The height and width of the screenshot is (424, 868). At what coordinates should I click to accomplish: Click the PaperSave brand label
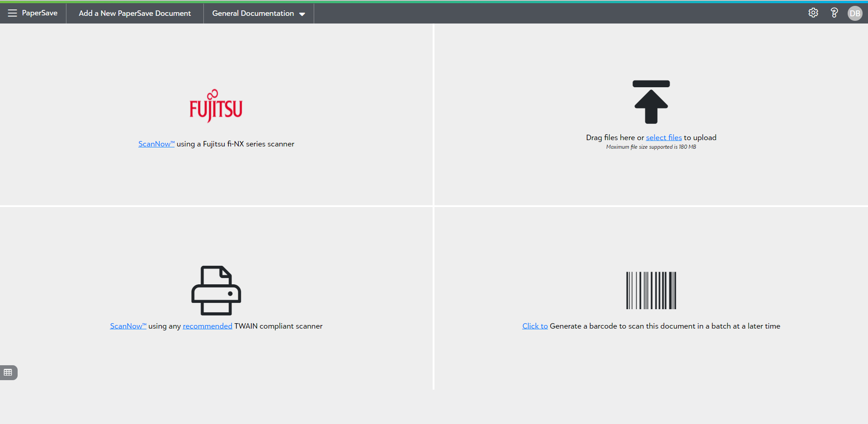[40, 13]
